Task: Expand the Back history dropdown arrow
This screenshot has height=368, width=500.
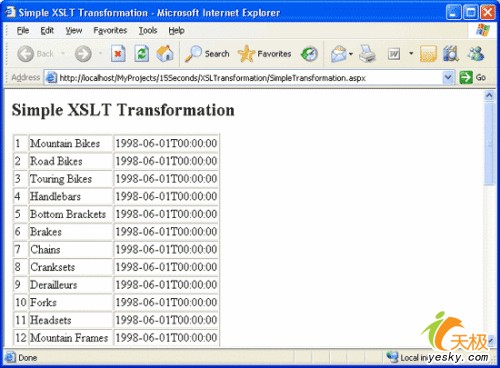Action: (63, 53)
